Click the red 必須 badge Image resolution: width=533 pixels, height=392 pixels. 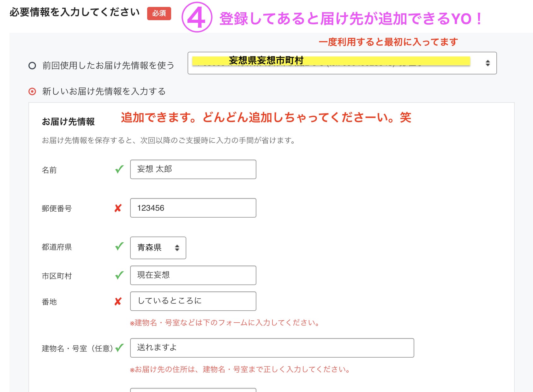pos(159,13)
